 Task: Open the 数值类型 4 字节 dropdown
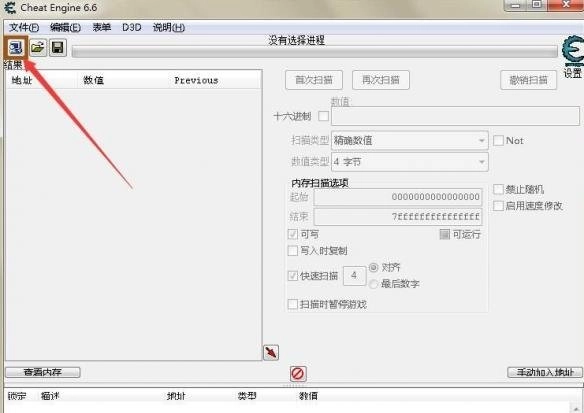(x=410, y=162)
